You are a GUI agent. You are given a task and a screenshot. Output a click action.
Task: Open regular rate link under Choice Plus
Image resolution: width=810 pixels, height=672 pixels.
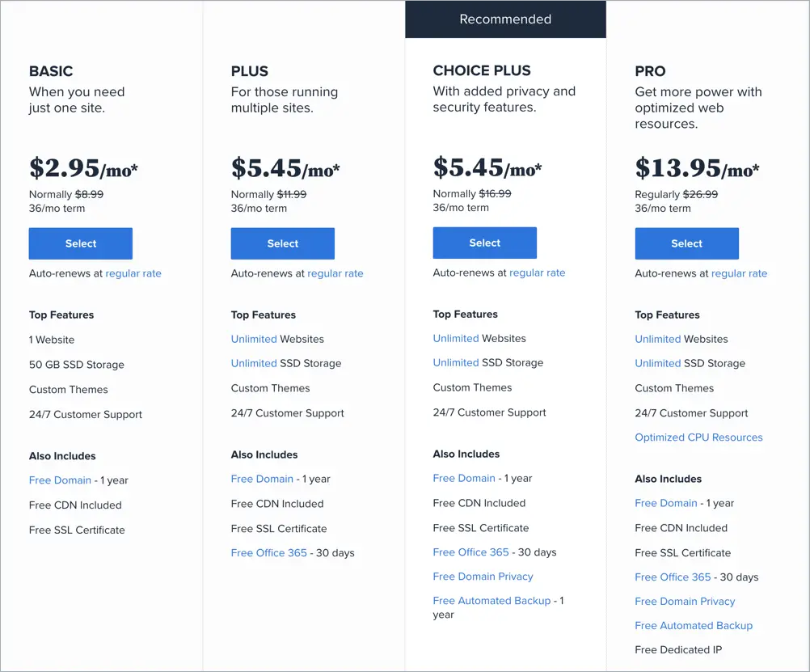[538, 273]
